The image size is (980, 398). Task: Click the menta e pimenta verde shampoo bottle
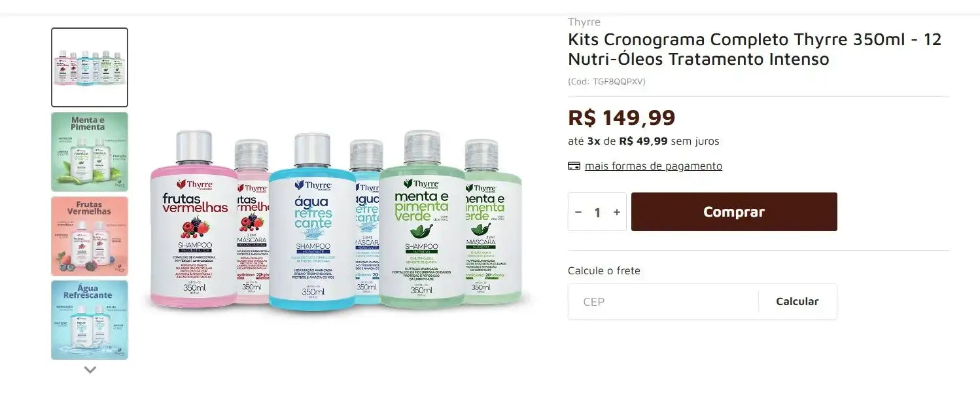click(x=422, y=219)
